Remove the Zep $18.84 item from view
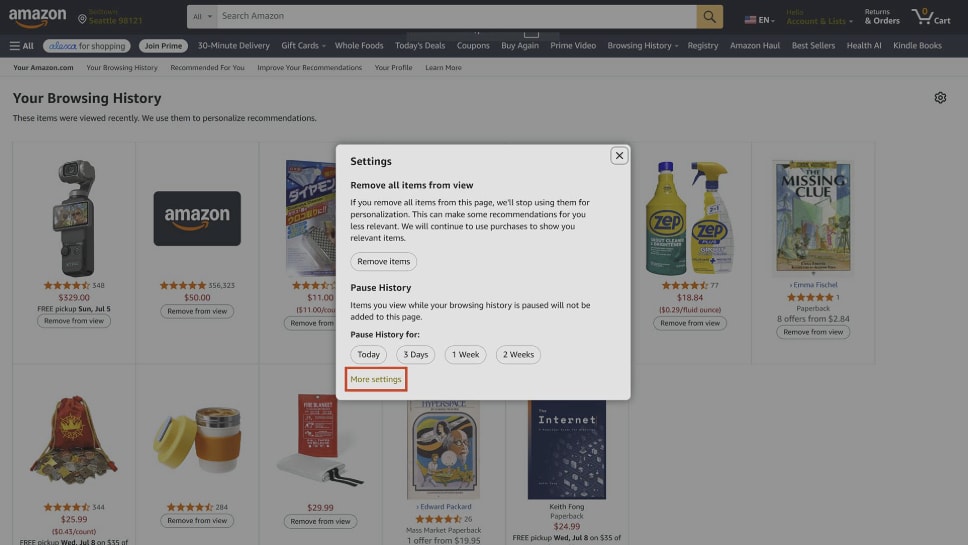This screenshot has width=968, height=545. [690, 323]
